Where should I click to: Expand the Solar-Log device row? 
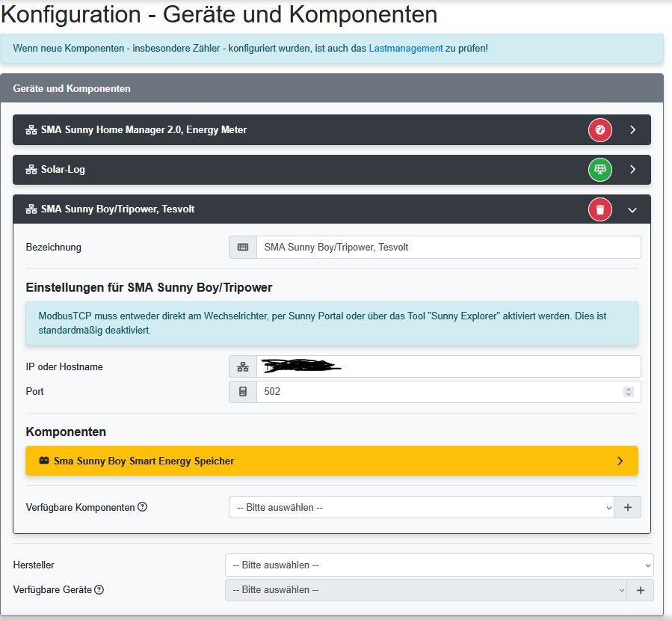pyautogui.click(x=632, y=170)
